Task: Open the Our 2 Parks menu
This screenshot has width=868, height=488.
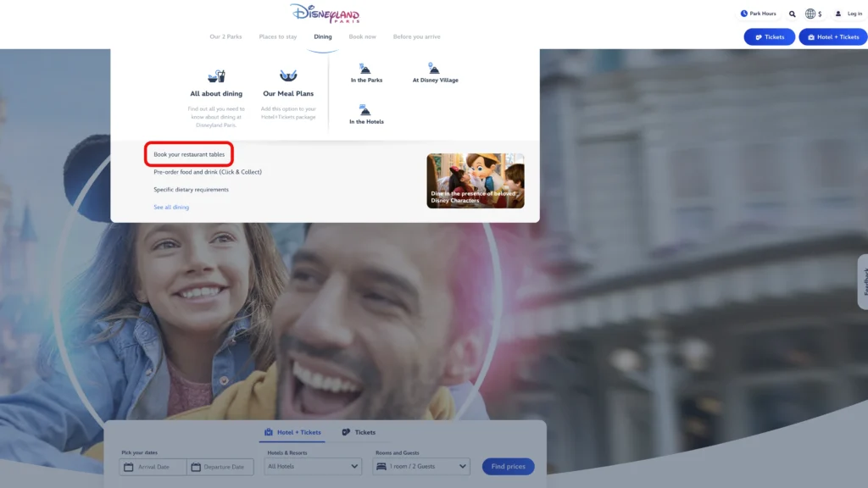Action: 226,36
